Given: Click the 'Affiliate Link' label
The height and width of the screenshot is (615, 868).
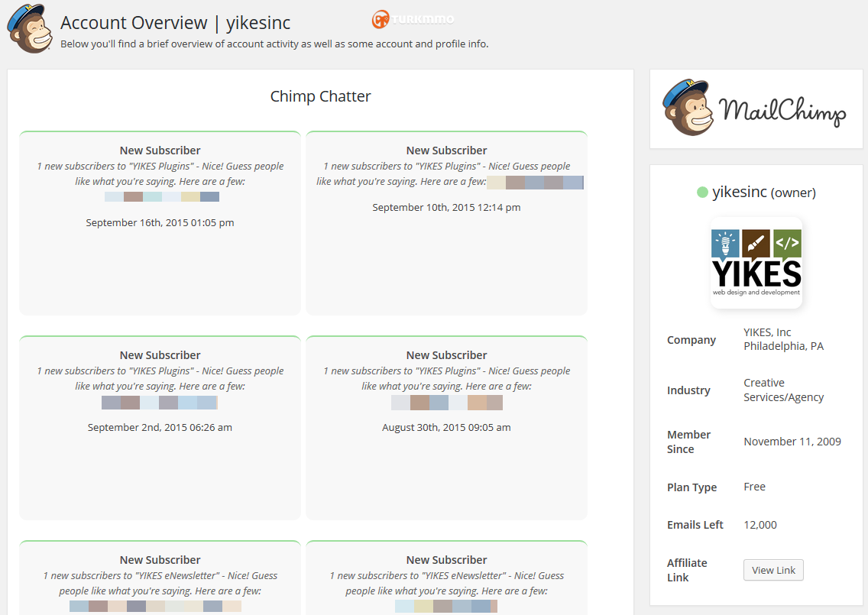Looking at the screenshot, I should click(687, 570).
